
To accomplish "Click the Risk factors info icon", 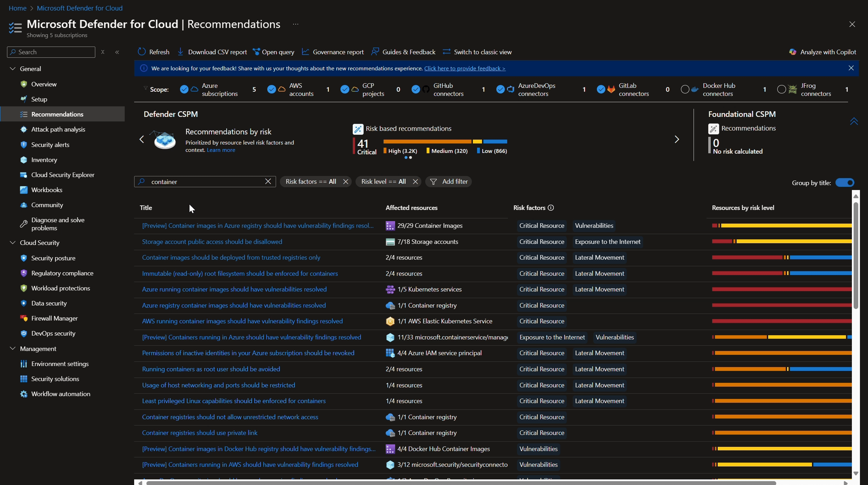I will (x=551, y=208).
